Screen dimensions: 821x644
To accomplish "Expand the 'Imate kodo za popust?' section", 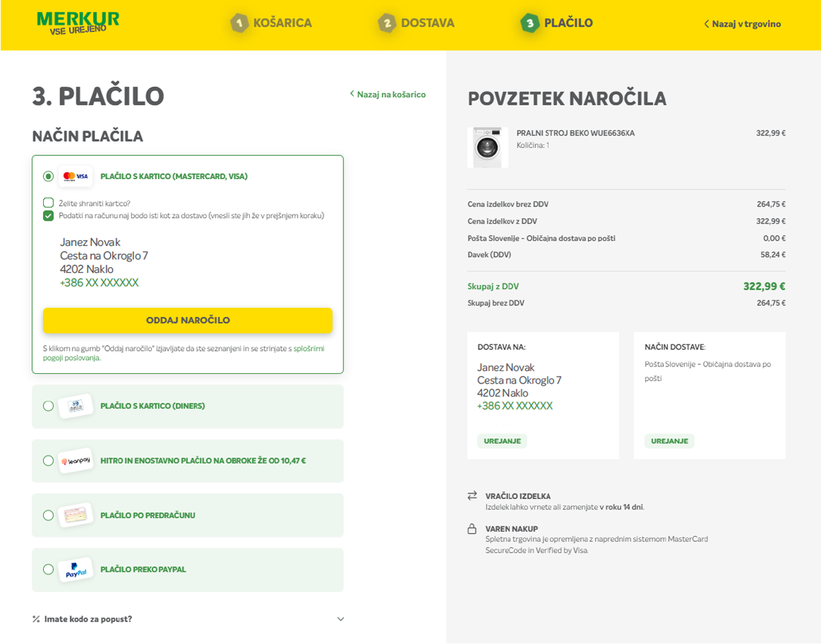I will [341, 619].
